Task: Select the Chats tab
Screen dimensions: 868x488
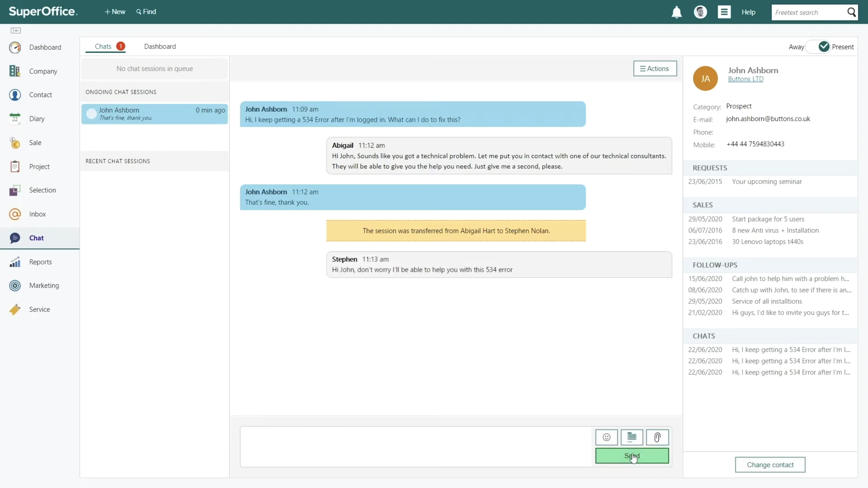Action: [103, 46]
